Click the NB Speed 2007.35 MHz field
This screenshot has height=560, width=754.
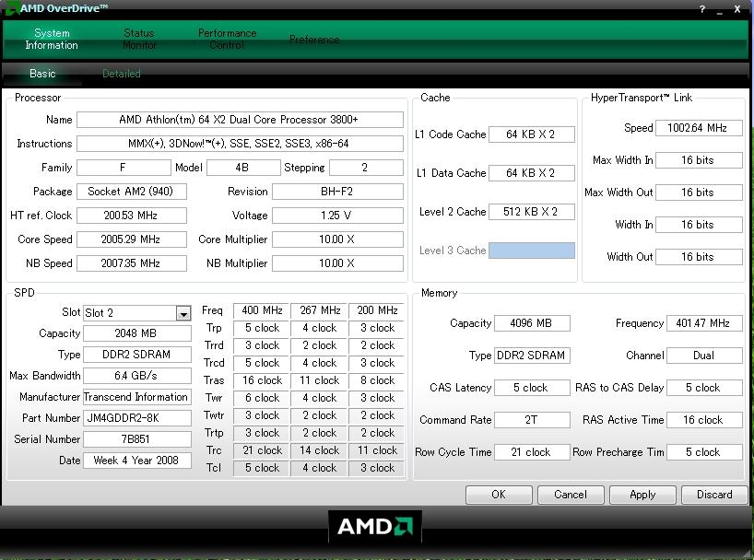coord(131,263)
